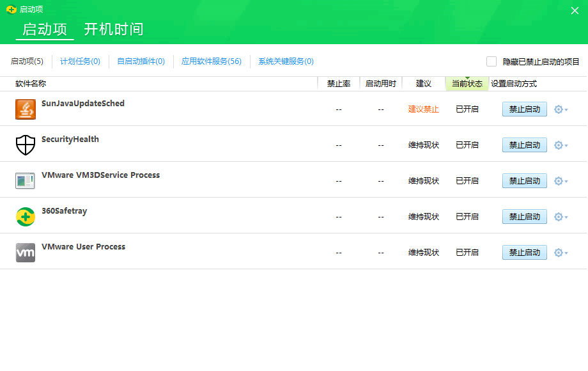Click the VMware VM3DService Process icon
Screen dimensions: 588x371
point(26,180)
